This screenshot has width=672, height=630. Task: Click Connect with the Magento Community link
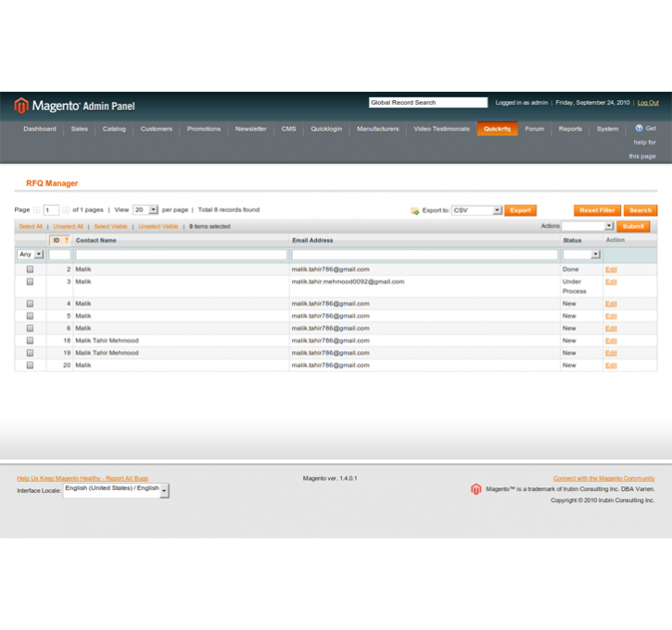[603, 478]
